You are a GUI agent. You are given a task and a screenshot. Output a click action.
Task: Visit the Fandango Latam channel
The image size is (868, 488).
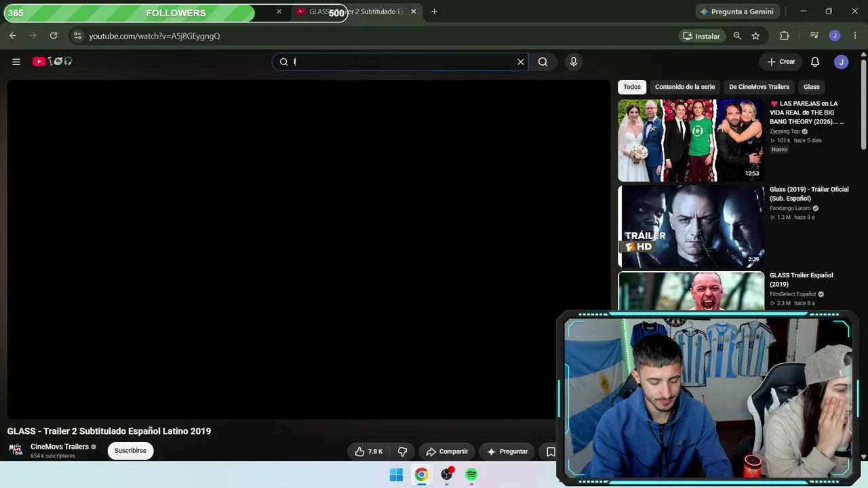pyautogui.click(x=790, y=208)
